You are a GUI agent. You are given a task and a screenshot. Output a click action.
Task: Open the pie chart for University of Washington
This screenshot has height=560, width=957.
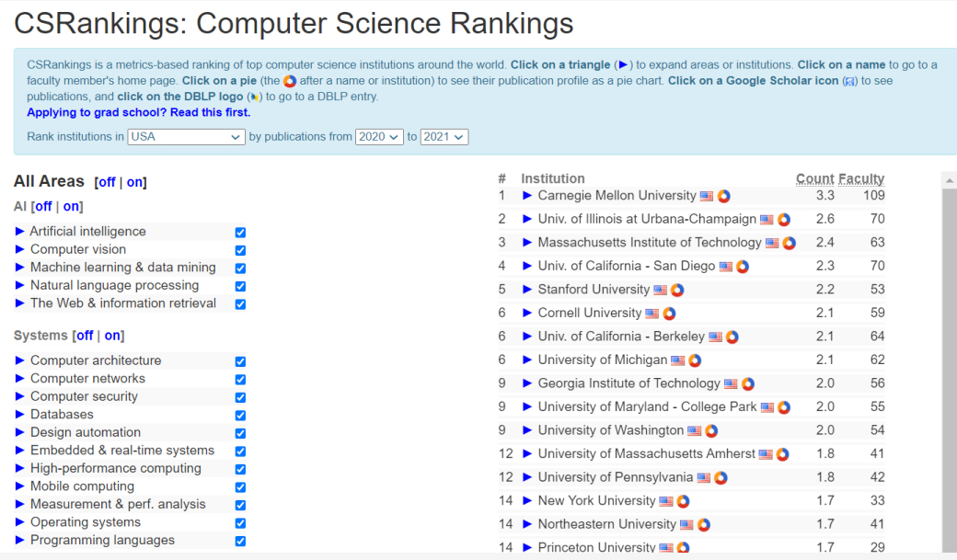[711, 430]
